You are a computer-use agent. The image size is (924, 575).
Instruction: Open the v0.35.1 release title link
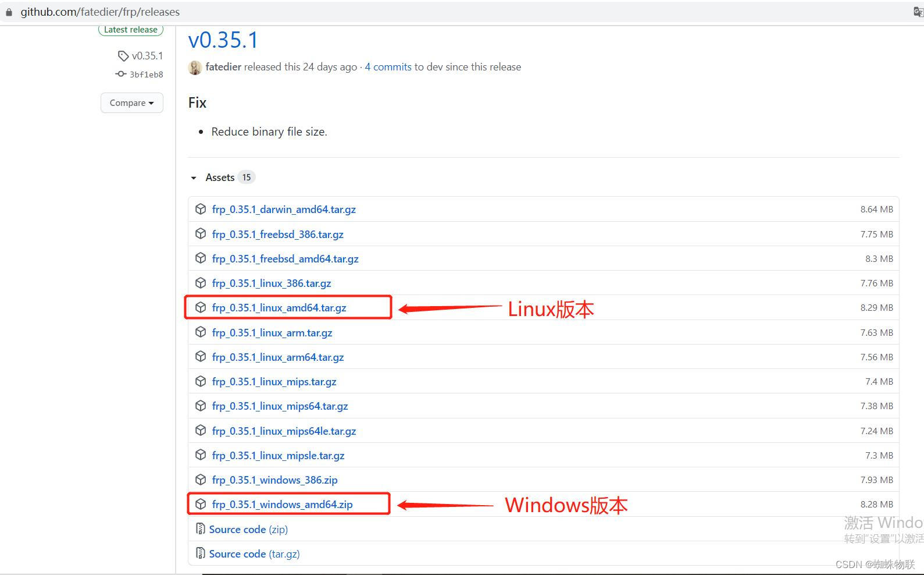click(223, 40)
